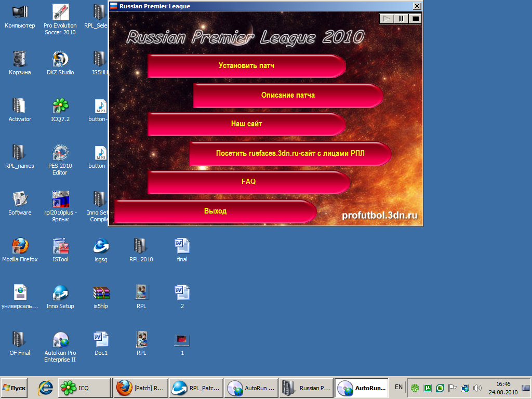Select the is5hlp archive icon
Screen dimensions: 532x399
pos(101,297)
